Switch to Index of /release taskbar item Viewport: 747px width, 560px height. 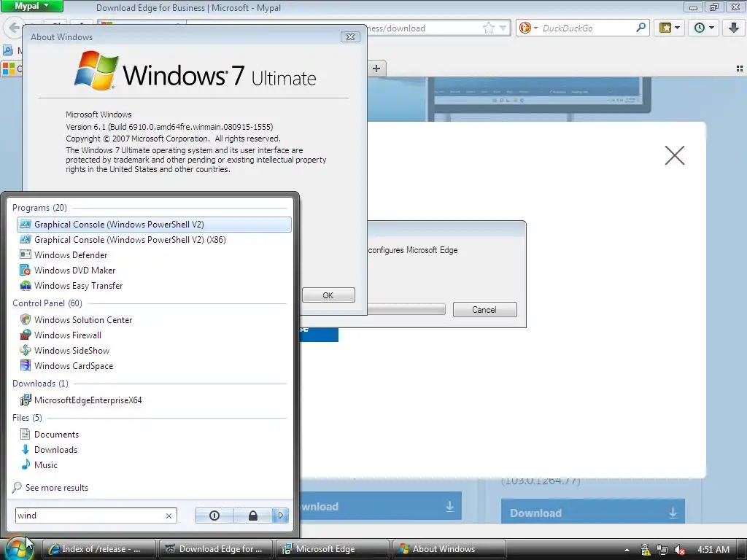(x=99, y=549)
